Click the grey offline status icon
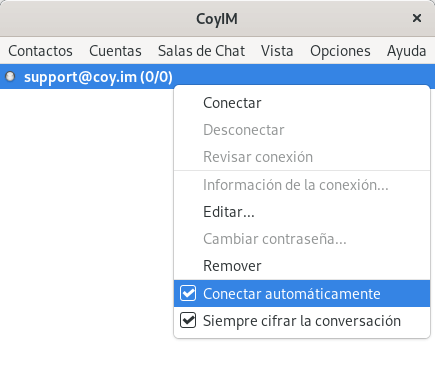Image resolution: width=435 pixels, height=375 pixels. [x=10, y=77]
